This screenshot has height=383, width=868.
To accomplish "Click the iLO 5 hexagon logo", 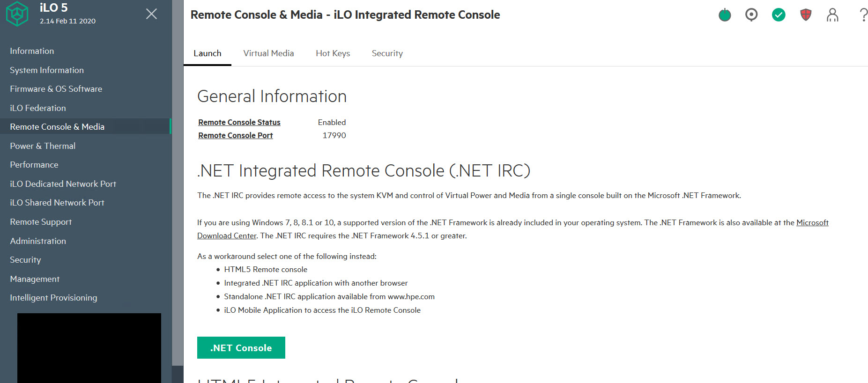I will click(17, 14).
